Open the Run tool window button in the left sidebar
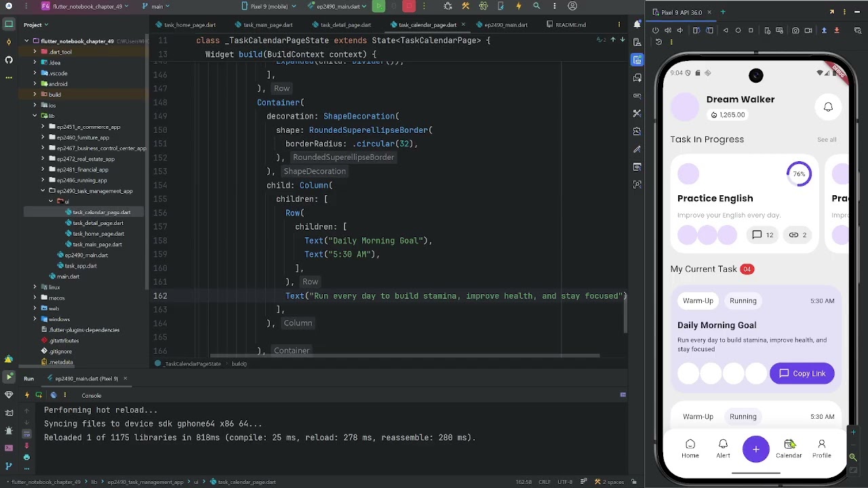Image resolution: width=868 pixels, height=488 pixels. pyautogui.click(x=9, y=378)
